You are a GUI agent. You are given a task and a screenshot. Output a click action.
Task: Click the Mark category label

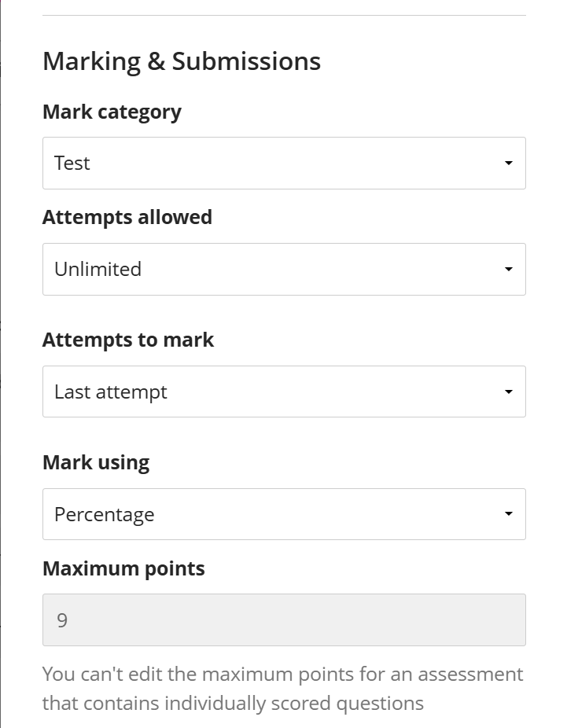(112, 112)
